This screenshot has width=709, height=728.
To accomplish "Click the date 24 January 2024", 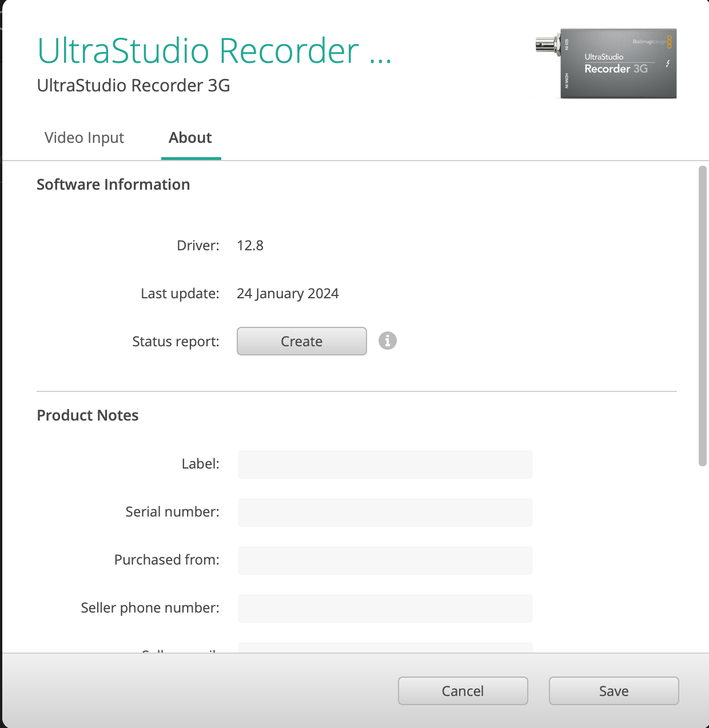I will pyautogui.click(x=288, y=294).
